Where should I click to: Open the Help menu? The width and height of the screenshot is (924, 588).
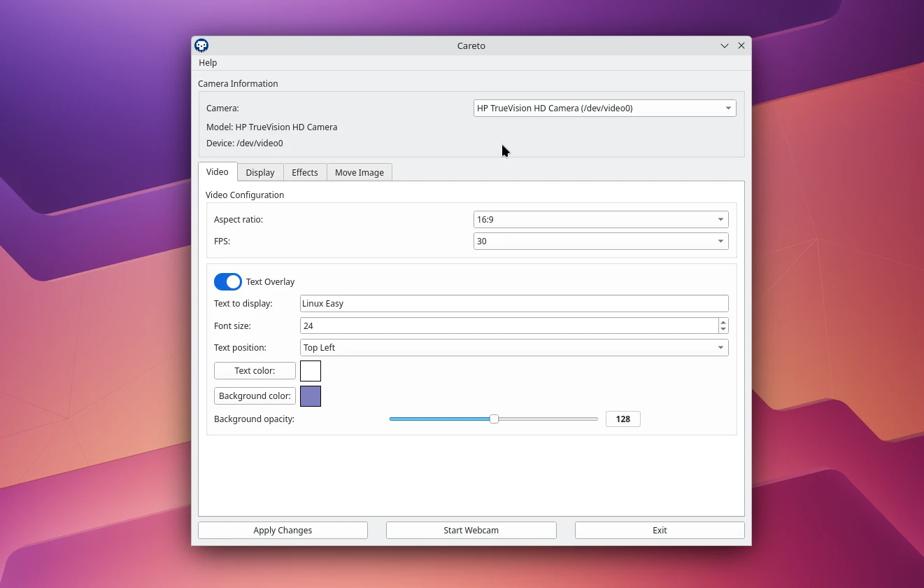point(208,63)
